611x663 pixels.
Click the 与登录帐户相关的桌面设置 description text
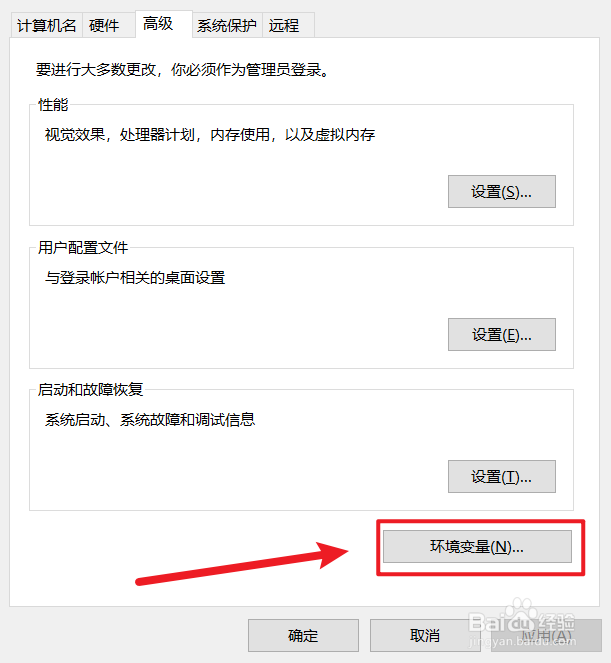(x=135, y=278)
